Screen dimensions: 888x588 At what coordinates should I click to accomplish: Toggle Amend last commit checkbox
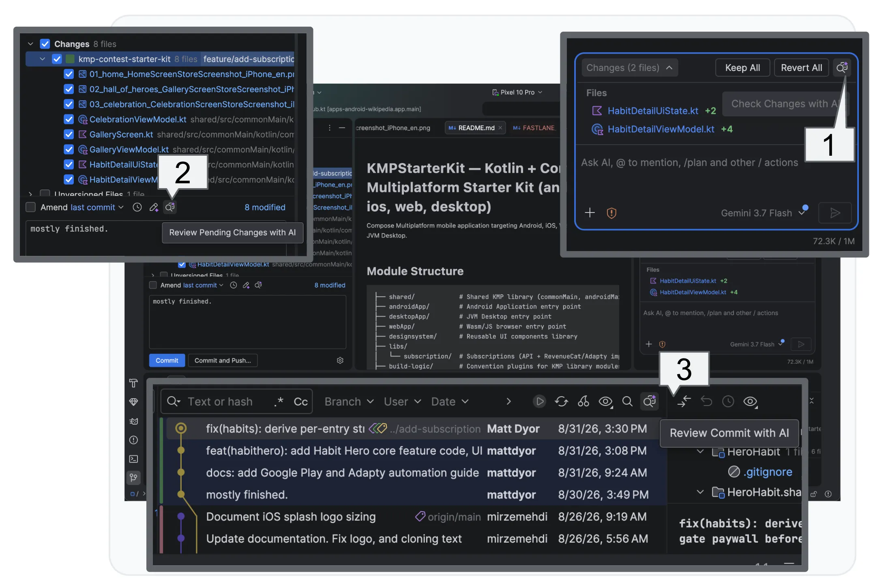[x=31, y=207]
